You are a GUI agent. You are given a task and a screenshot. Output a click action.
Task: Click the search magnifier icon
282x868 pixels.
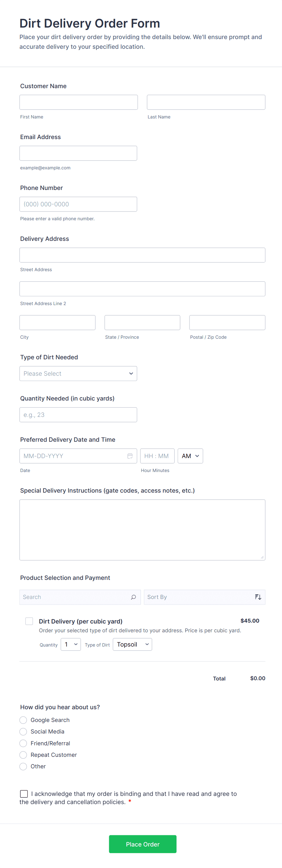coord(133,597)
